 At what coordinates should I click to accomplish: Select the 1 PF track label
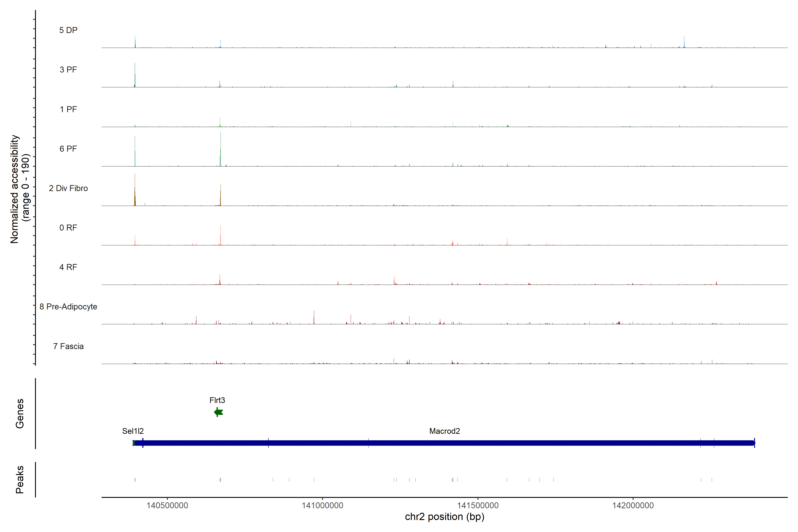(68, 109)
